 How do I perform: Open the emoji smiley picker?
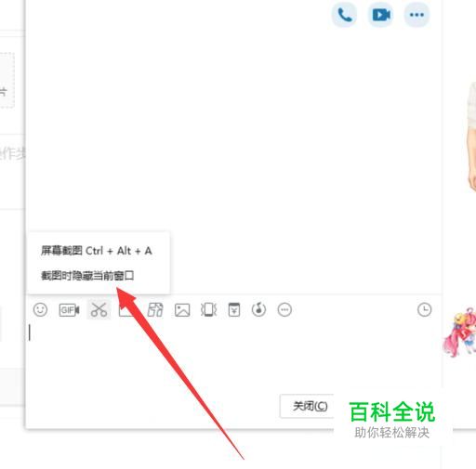[x=40, y=309]
